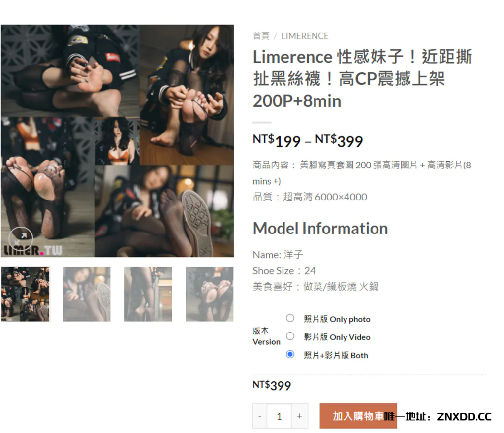The height and width of the screenshot is (433, 504).
Task: Select the 照片版 Only photo option
Action: [290, 318]
